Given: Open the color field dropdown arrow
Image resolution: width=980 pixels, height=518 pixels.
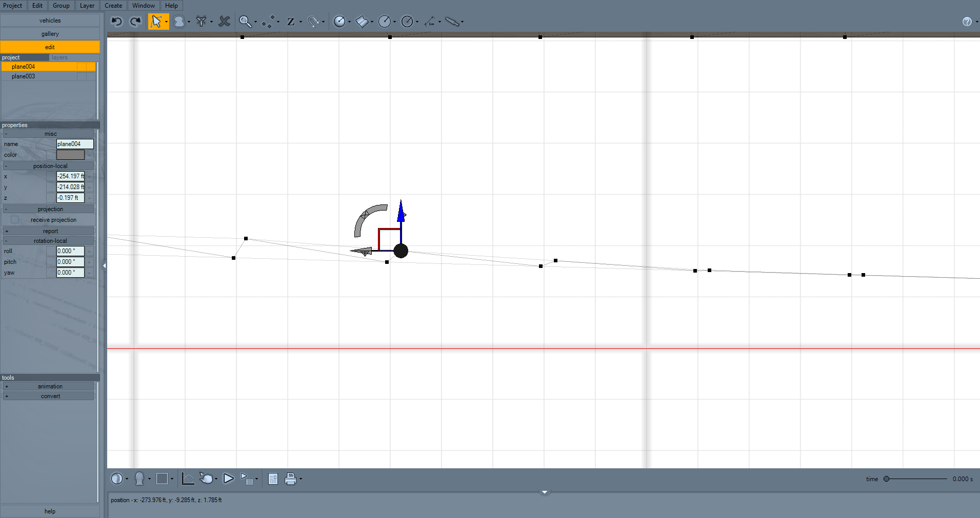Looking at the screenshot, I should (x=89, y=155).
